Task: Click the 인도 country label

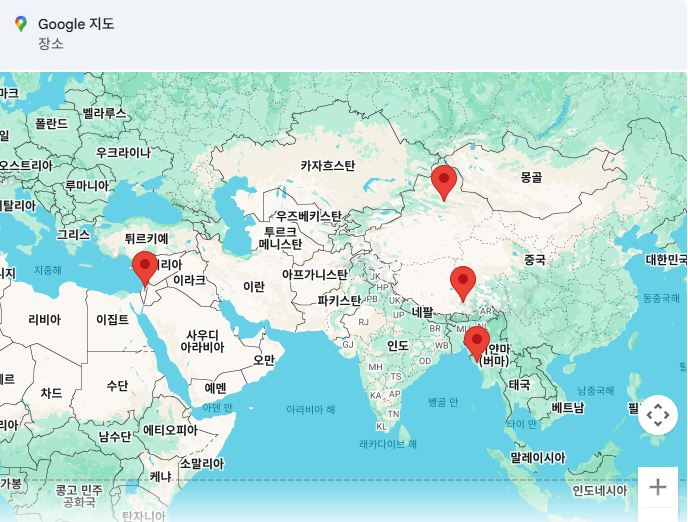Action: 398,345
